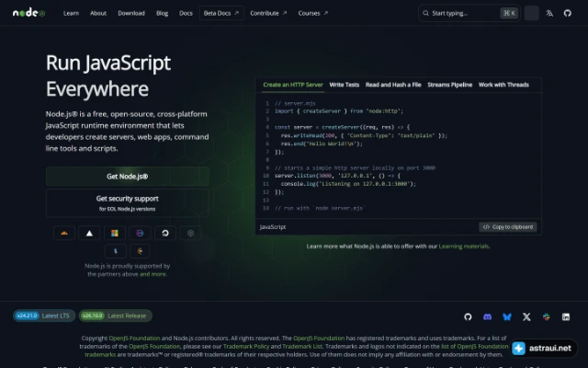
Task: Open the Contribute external link
Action: (x=268, y=13)
